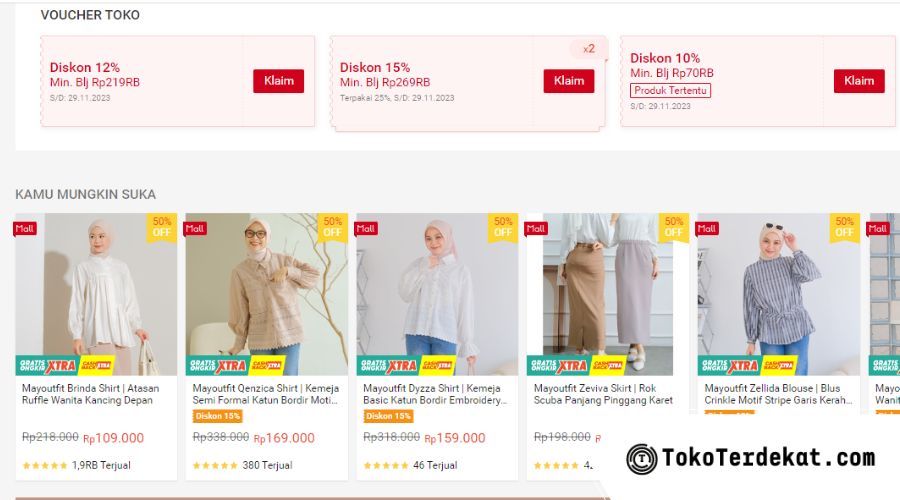Screen dimensions: 900x500
Task: Click price Rp169.000 on Qenzica Shirt
Action: [284, 439]
